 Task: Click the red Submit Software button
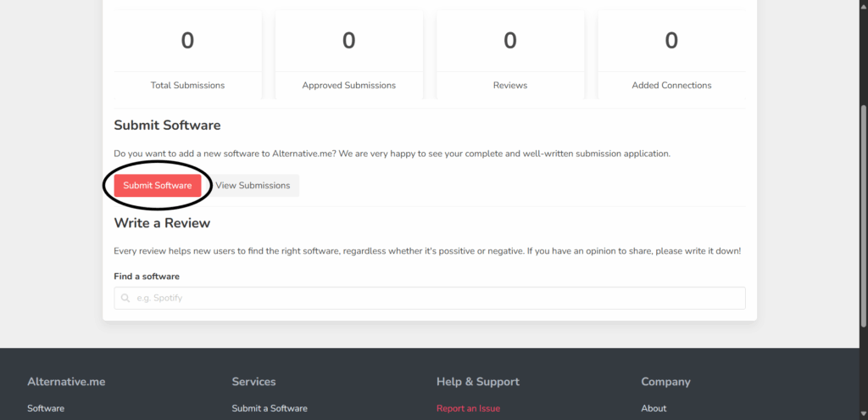(x=158, y=186)
